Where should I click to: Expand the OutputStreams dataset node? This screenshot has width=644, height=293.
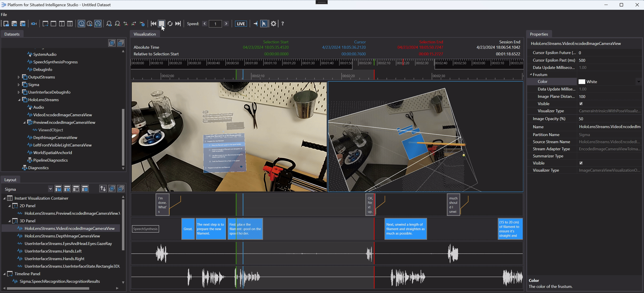point(19,77)
